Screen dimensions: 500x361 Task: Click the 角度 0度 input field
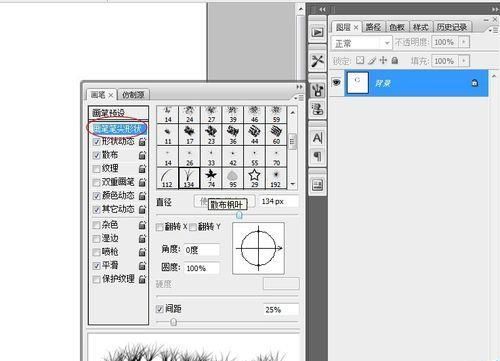(x=202, y=250)
